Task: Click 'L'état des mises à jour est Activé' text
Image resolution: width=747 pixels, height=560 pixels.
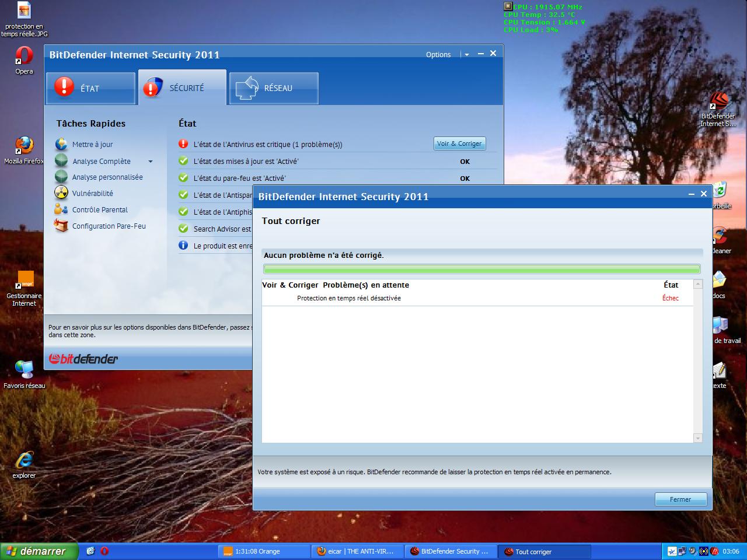Action: click(246, 161)
